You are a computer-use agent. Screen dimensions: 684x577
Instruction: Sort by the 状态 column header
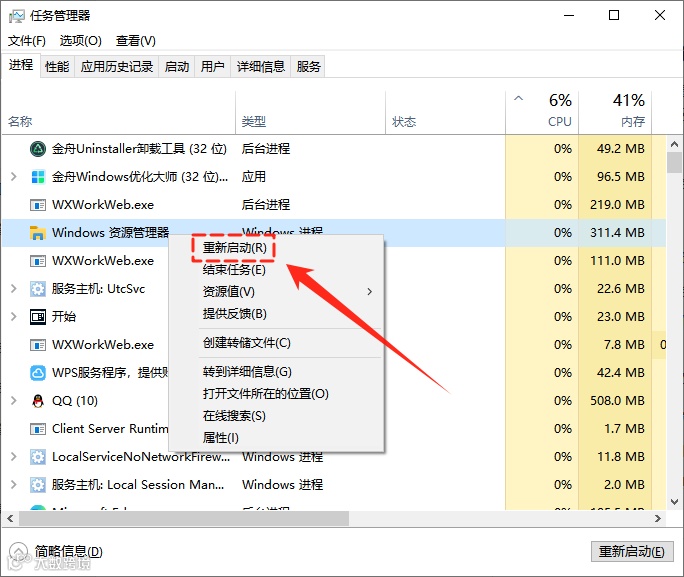tap(445, 113)
